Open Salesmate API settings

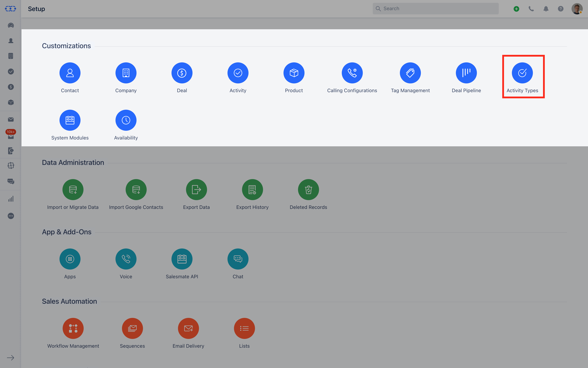pyautogui.click(x=182, y=259)
